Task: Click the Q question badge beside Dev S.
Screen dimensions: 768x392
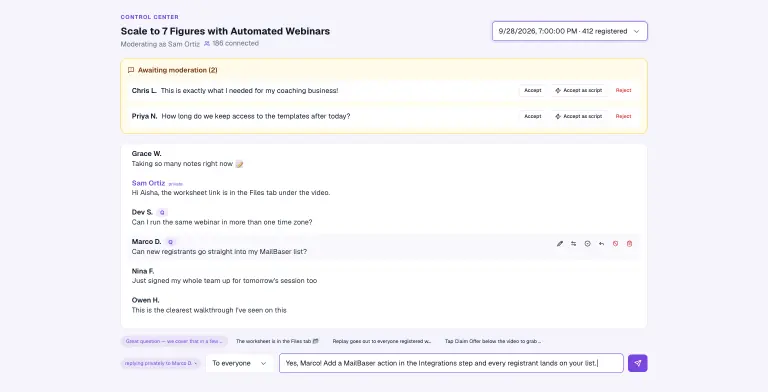Action: 162,213
